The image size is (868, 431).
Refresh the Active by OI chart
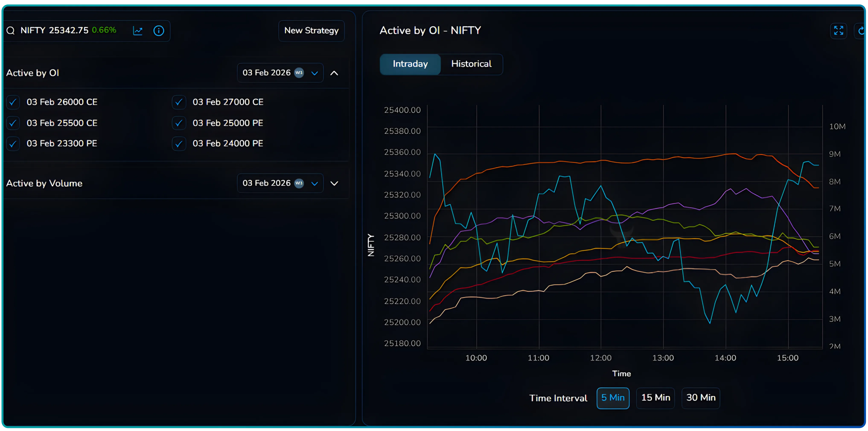[x=862, y=30]
